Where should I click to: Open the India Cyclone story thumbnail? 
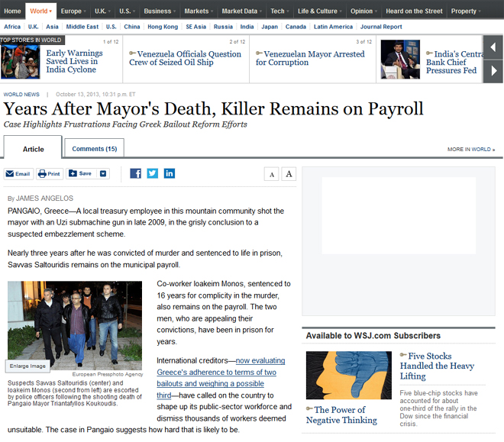click(20, 62)
